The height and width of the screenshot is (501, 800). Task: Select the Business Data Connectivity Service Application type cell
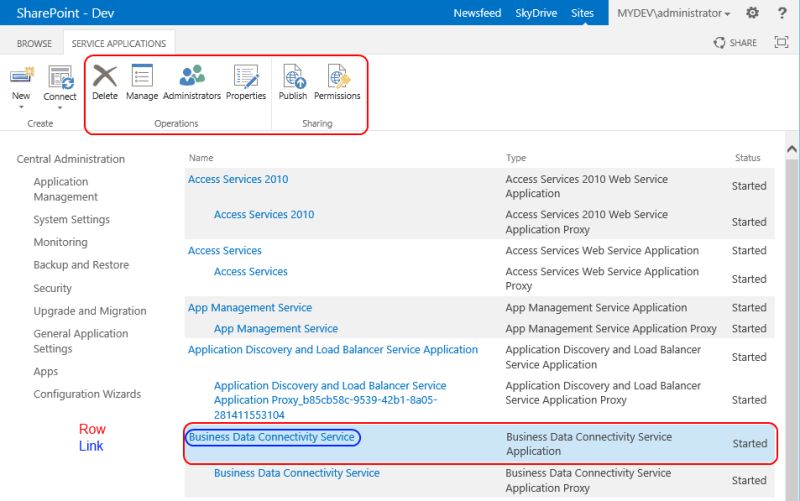[589, 444]
